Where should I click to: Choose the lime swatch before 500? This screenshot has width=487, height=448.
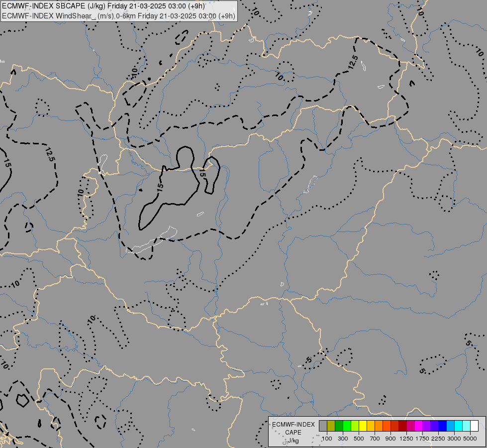(x=355, y=426)
